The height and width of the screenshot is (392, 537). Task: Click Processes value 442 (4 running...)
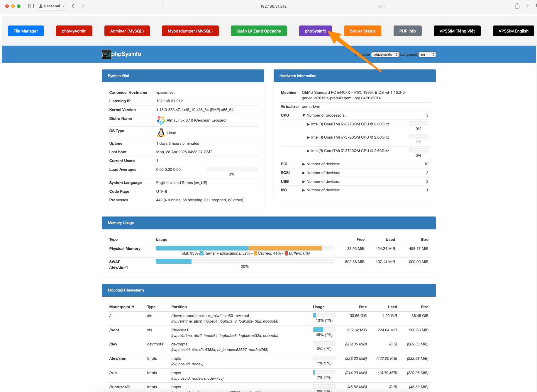point(199,200)
